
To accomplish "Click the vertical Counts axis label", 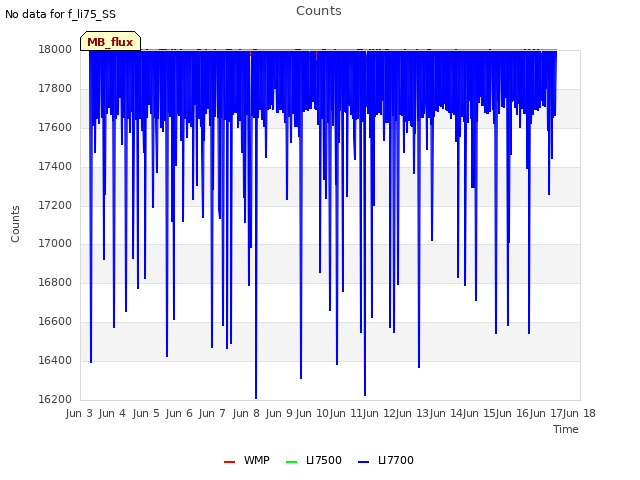I will (15, 224).
